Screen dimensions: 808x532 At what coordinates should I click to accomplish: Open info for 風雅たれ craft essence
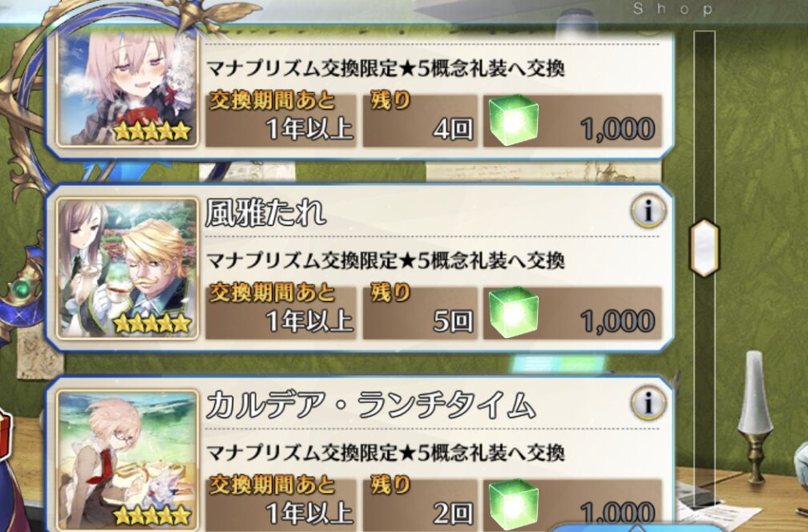648,211
